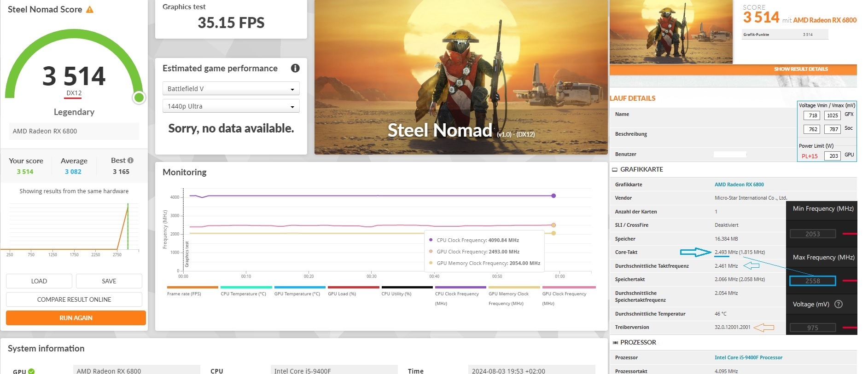Click SHOW RESULT DETAILS bar
The width and height of the screenshot is (868, 374).
(x=733, y=69)
